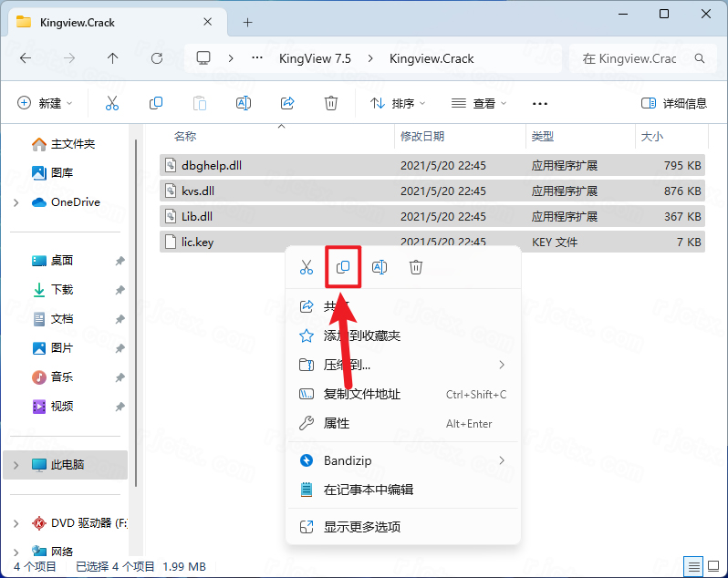Open the 新建 dropdown
The image size is (728, 578).
pos(45,103)
